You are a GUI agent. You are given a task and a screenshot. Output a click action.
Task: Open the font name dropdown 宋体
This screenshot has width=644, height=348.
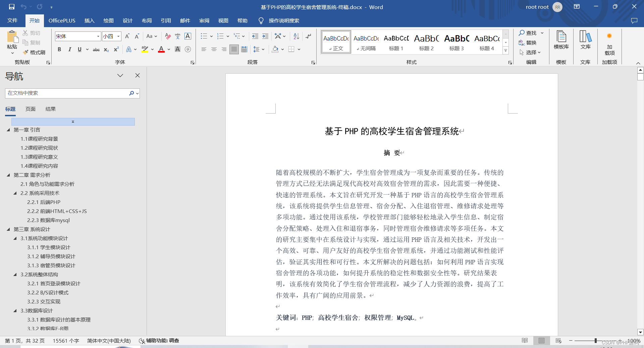click(x=98, y=36)
